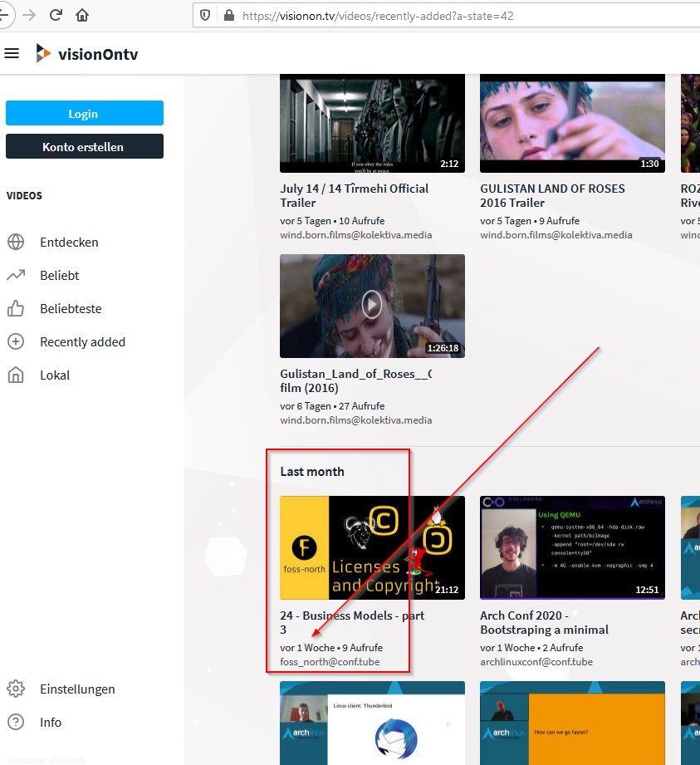Reload the page with the refresh icon
This screenshot has width=700, height=765.
[56, 15]
